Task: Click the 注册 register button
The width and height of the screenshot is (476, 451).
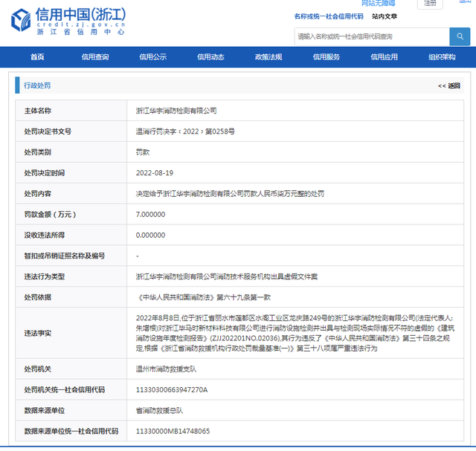Action: (x=430, y=3)
